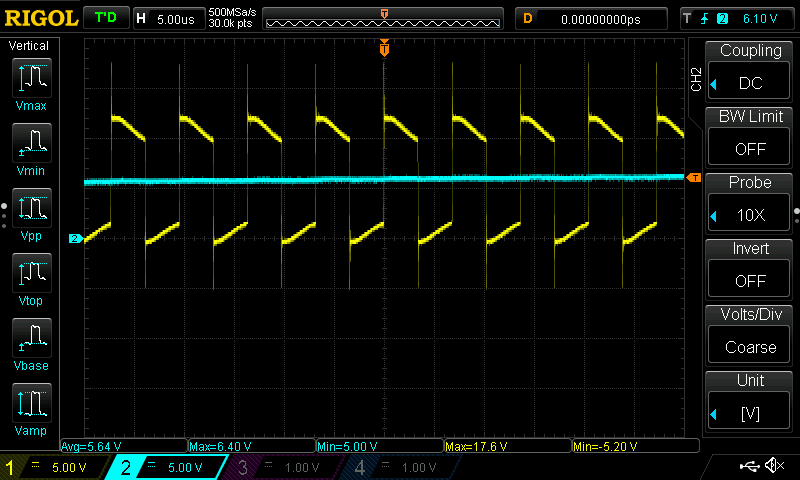The height and width of the screenshot is (480, 800).
Task: Pick the Vtop measurement icon
Action: pyautogui.click(x=32, y=273)
